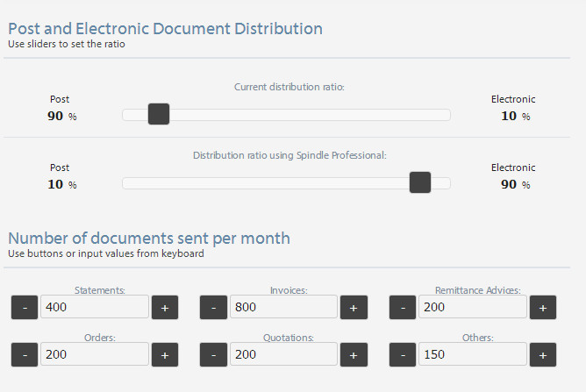Select the Invoices value field
Viewport: 586px width, 392px height.
tap(283, 307)
